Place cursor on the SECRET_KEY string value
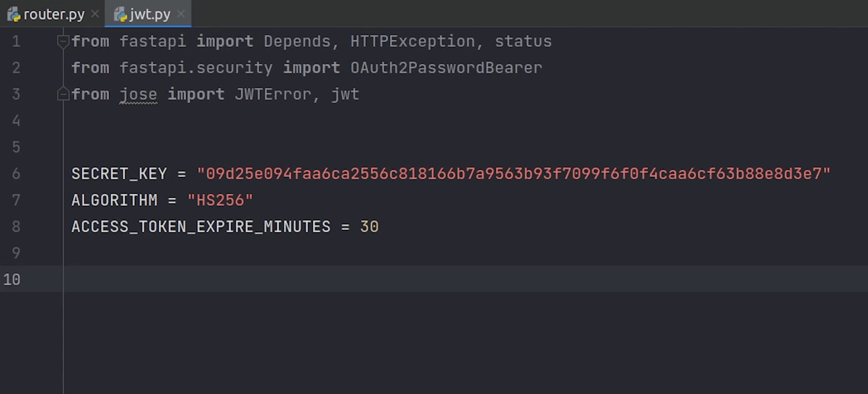Image resolution: width=868 pixels, height=394 pixels. tap(513, 174)
